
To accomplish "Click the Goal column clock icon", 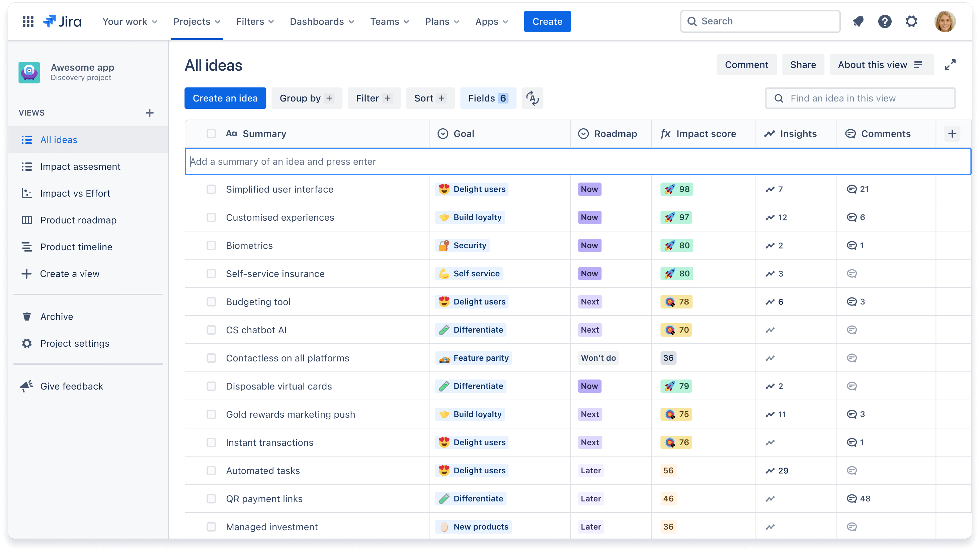I will pyautogui.click(x=443, y=133).
